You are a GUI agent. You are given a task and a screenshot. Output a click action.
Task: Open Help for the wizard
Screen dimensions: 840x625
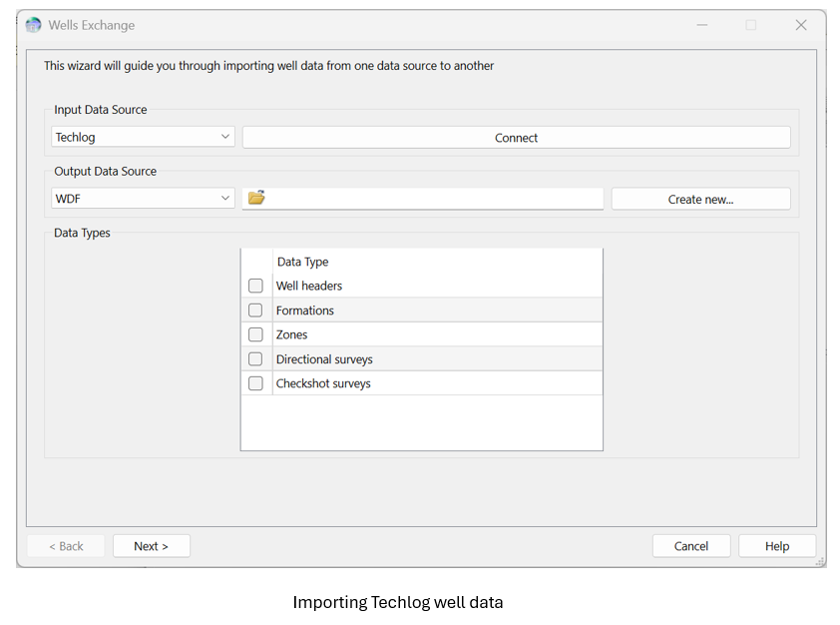tap(777, 546)
